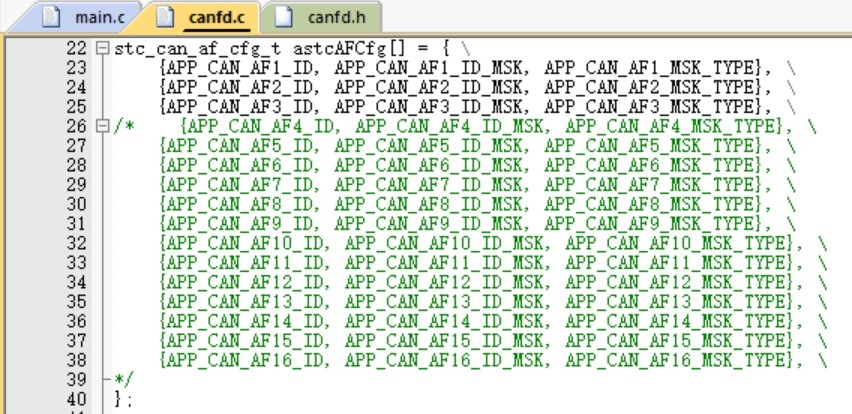Viewport: 852px width, 414px height.
Task: Click on stc_can_af_cfg_t type name
Action: click(x=198, y=49)
